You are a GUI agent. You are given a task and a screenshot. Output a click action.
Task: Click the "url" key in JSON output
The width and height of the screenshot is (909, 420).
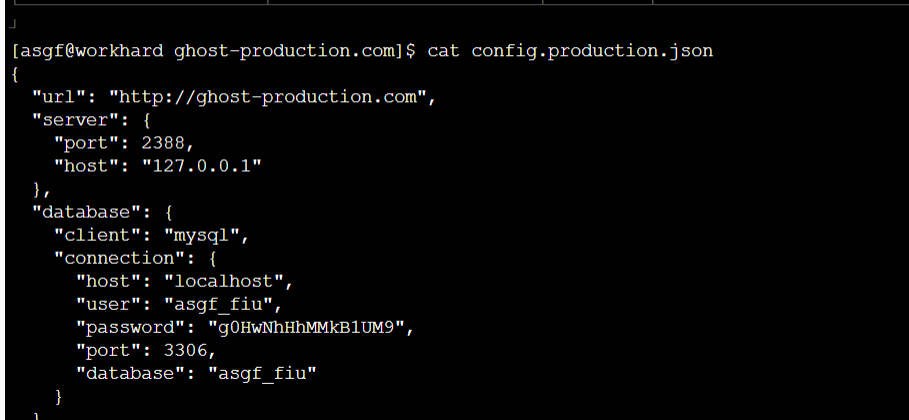click(59, 96)
